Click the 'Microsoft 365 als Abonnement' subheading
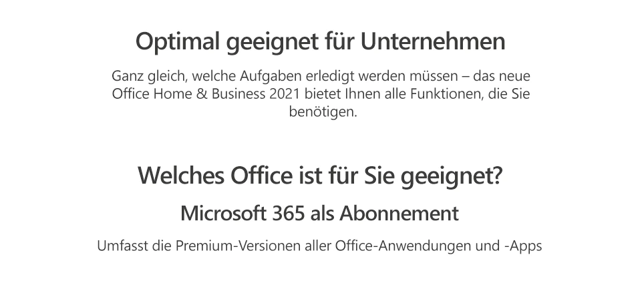 (319, 214)
